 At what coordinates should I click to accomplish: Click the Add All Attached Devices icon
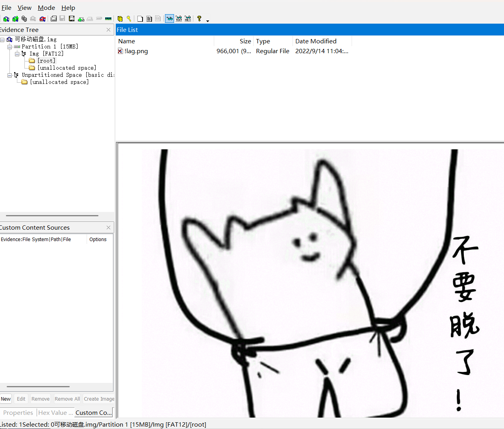click(15, 19)
